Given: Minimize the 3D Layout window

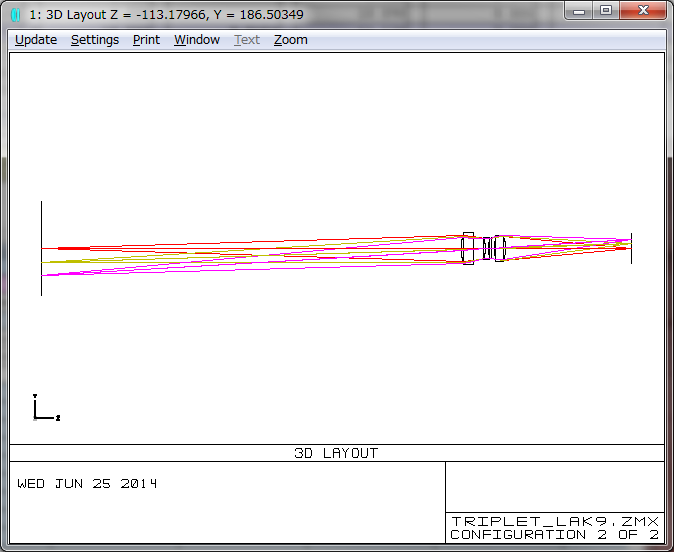Looking at the screenshot, I should 579,11.
